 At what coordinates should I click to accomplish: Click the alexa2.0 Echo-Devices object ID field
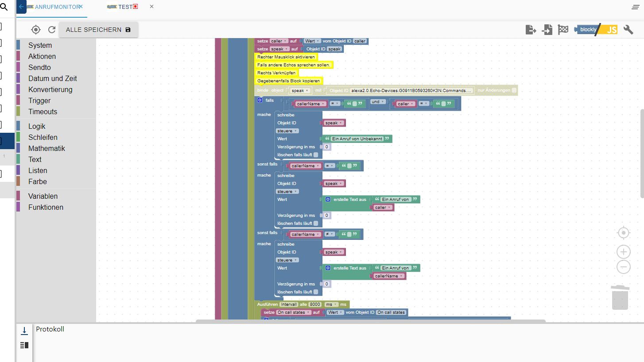[411, 91]
